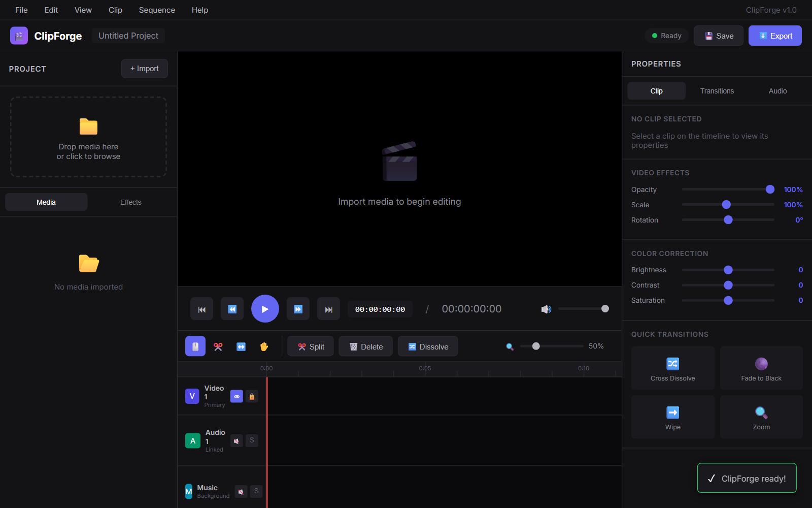Solo the Music track
This screenshot has height=508, width=812.
tap(256, 491)
